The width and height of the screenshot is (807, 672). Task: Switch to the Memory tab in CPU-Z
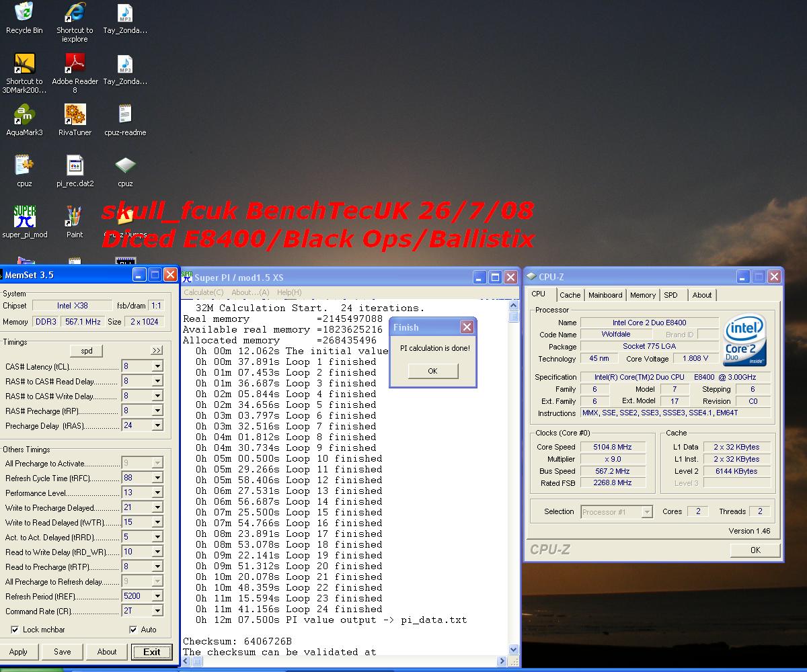tap(643, 295)
